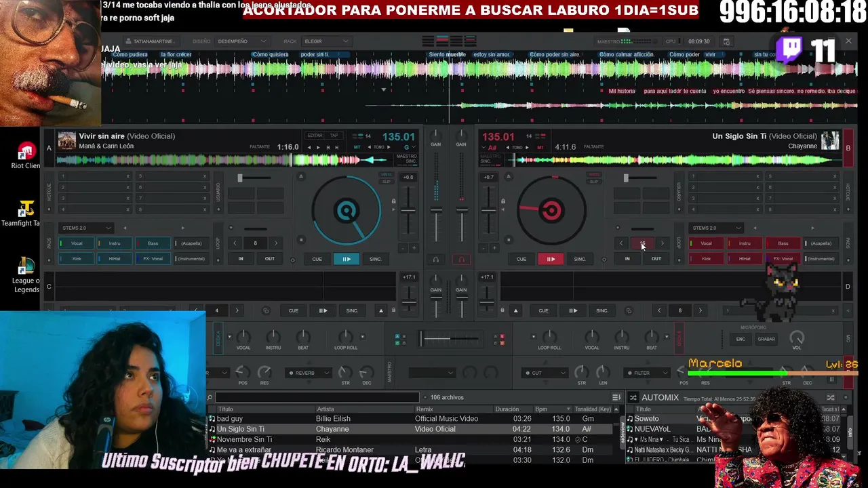The image size is (868, 488).
Task: Halve the loop length on deck B
Action: [621, 243]
